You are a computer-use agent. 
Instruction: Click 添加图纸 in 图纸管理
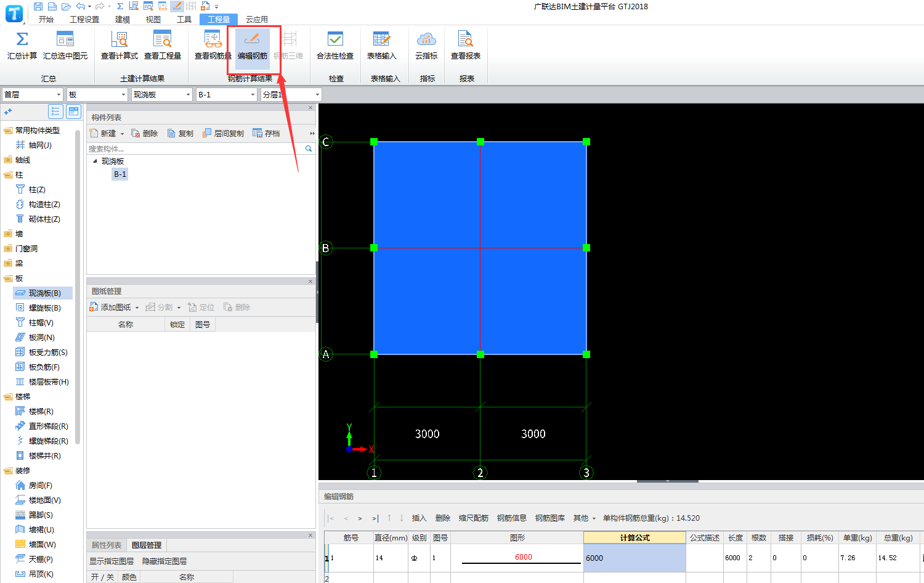click(110, 307)
